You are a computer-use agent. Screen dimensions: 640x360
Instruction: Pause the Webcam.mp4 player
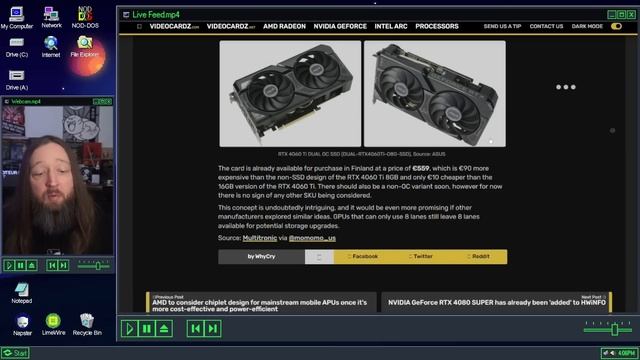pyautogui.click(x=20, y=266)
